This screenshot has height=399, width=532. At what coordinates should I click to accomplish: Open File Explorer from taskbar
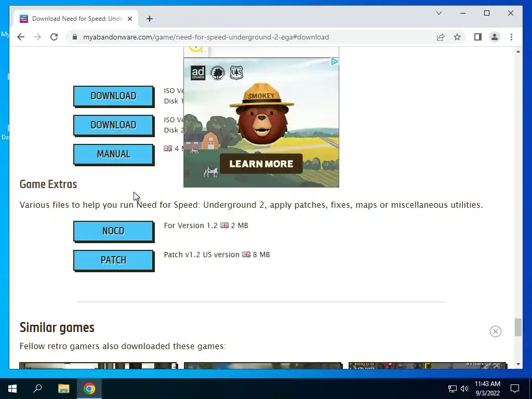63,389
